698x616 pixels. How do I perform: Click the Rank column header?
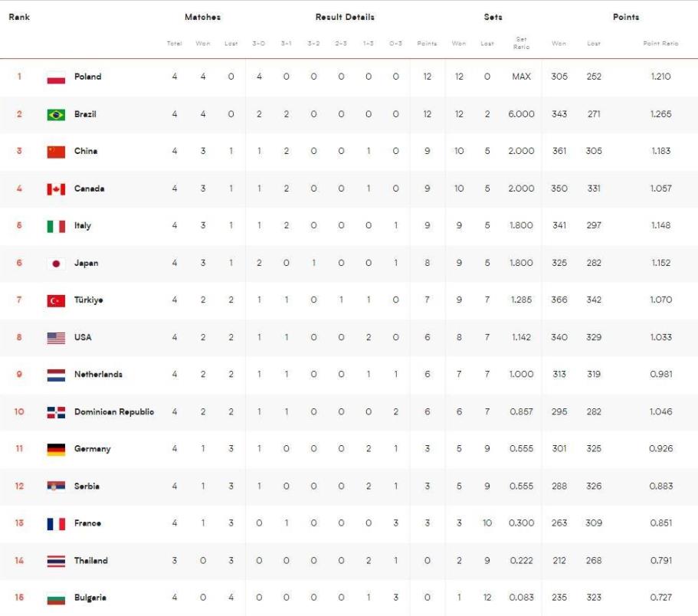19,17
